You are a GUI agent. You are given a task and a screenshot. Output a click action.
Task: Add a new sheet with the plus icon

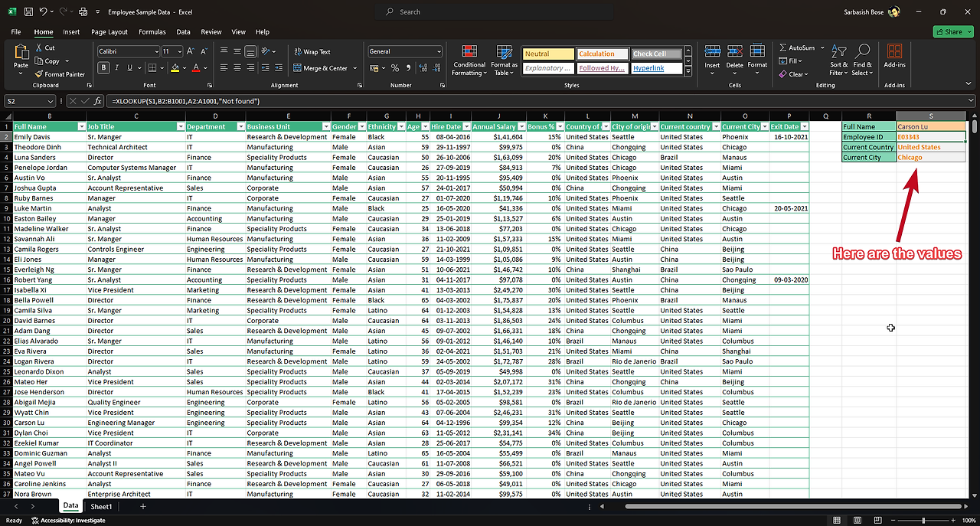142,507
